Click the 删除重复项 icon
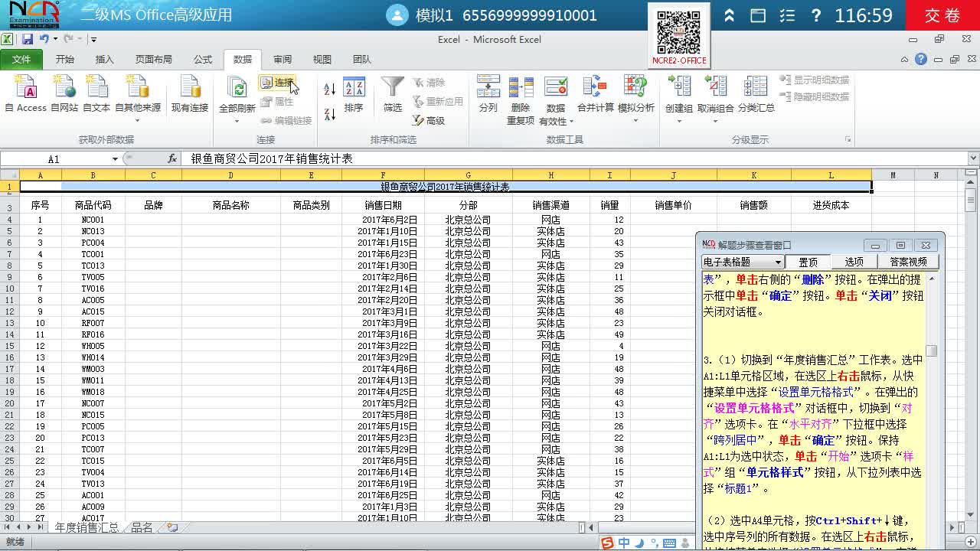Screen dimensions: 980x551 [521, 88]
